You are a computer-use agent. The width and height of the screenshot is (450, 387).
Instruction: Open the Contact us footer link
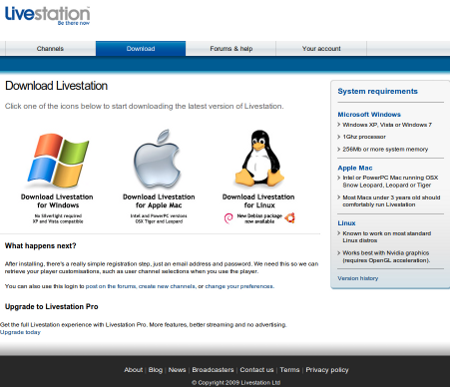257,370
